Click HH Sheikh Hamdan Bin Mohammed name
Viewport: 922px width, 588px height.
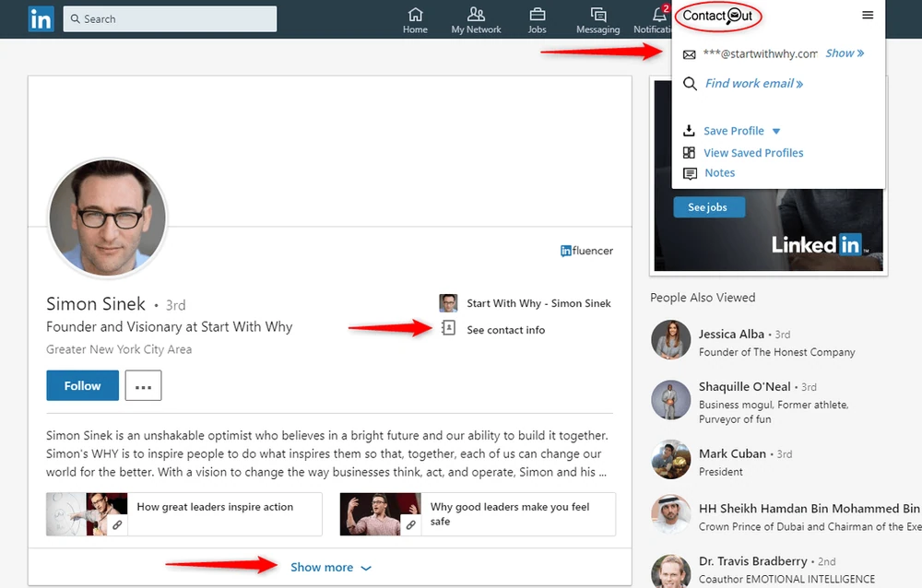coord(810,509)
